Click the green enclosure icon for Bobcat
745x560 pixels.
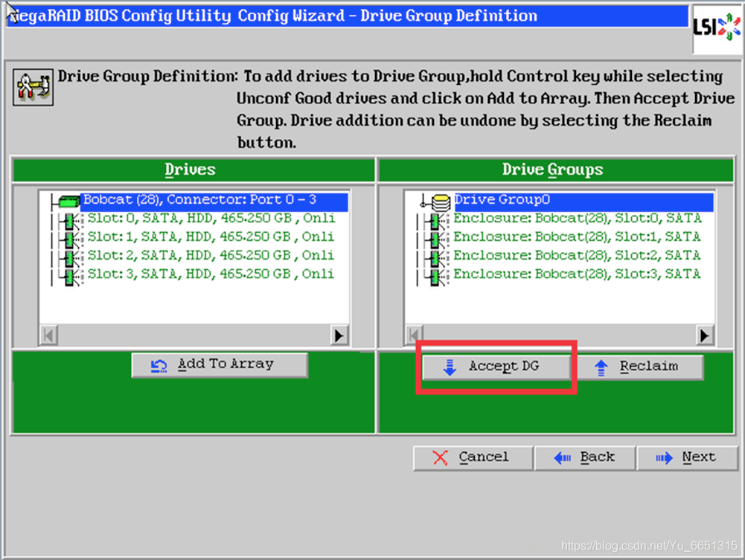tap(69, 202)
